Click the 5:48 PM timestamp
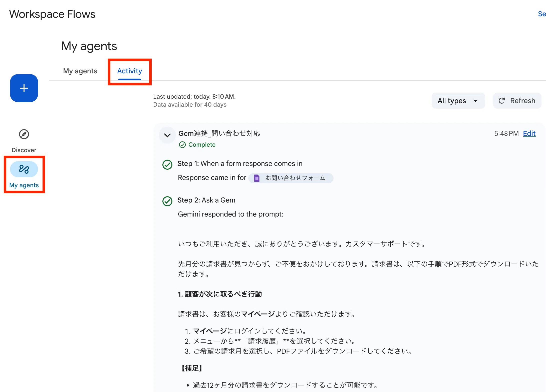Screen dimensions: 546x392 pos(506,134)
